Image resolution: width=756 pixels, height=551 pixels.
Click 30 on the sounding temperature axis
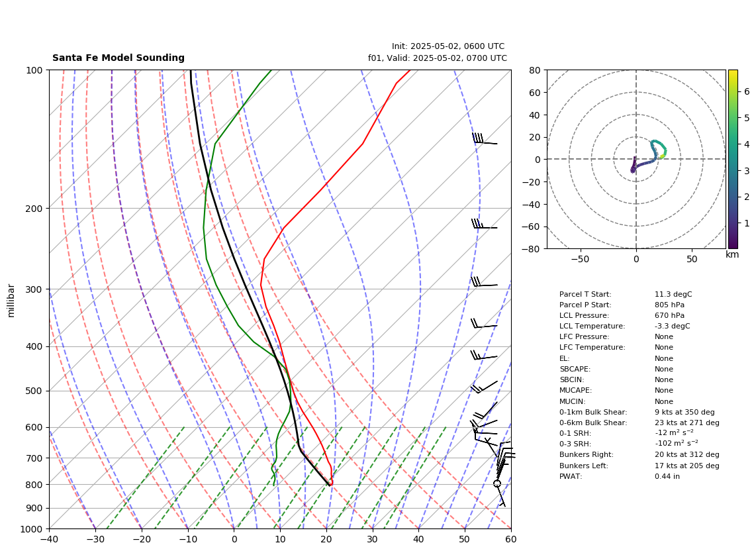373,539
